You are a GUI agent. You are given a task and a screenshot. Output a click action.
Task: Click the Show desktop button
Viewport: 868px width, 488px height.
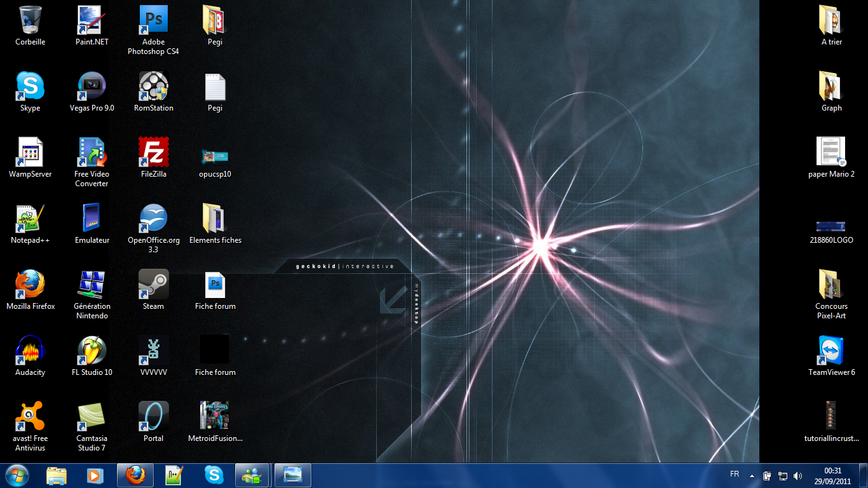[864, 475]
